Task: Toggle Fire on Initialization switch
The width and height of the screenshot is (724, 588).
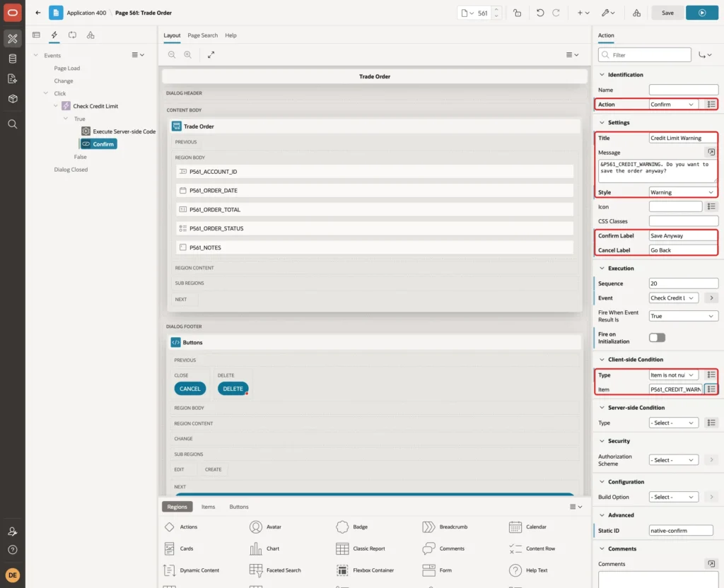Action: (x=657, y=337)
